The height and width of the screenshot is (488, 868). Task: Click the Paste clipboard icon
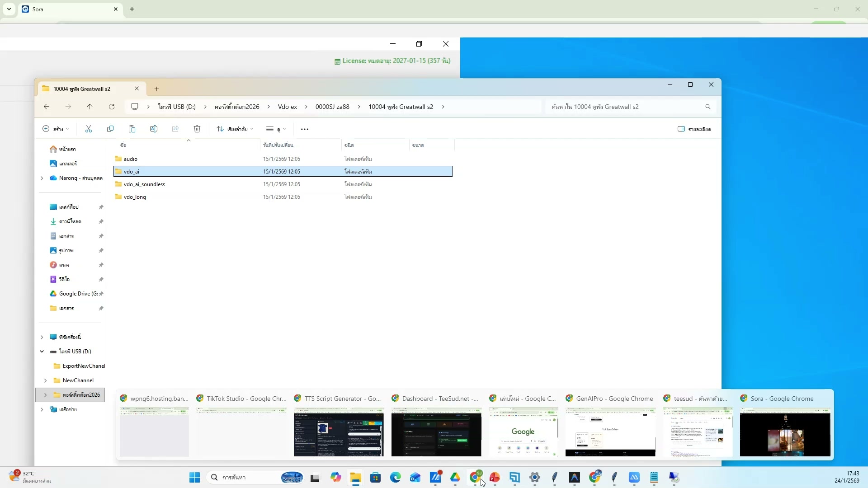(x=132, y=129)
